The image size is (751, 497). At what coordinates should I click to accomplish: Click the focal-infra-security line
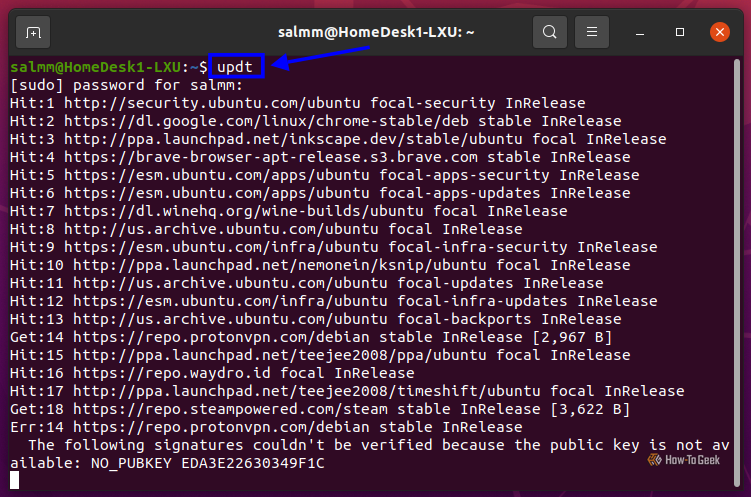333,247
